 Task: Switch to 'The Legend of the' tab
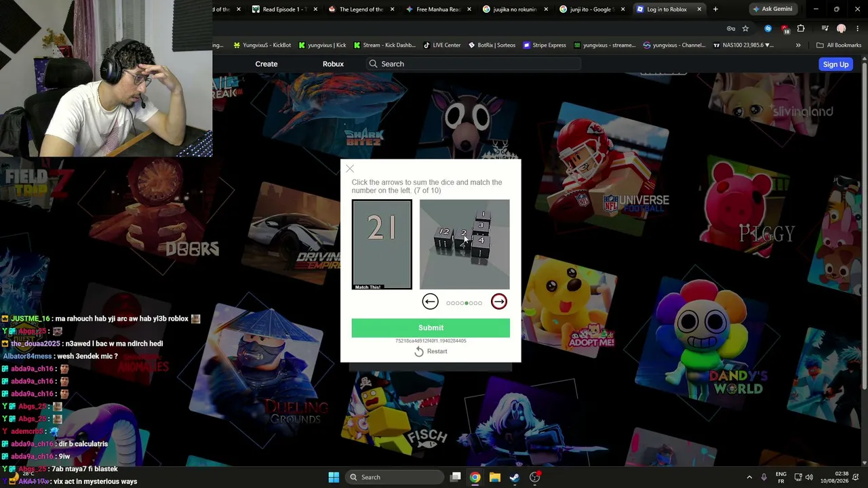[x=359, y=9]
